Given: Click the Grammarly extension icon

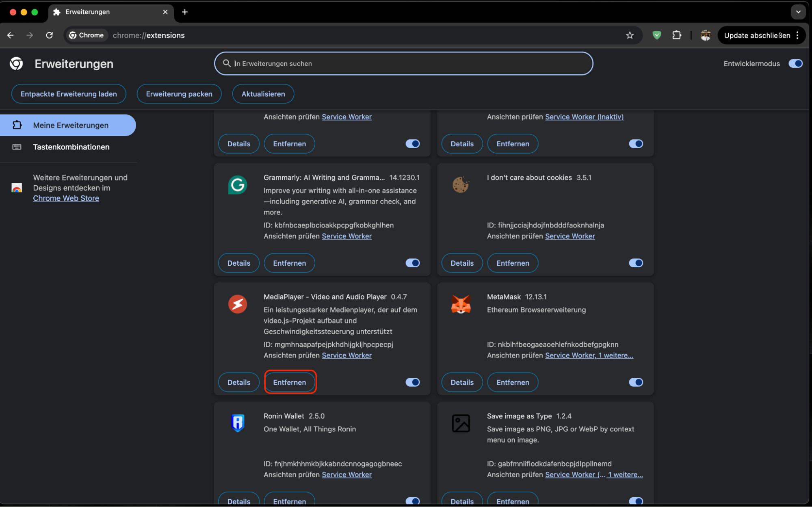Looking at the screenshot, I should pyautogui.click(x=238, y=185).
